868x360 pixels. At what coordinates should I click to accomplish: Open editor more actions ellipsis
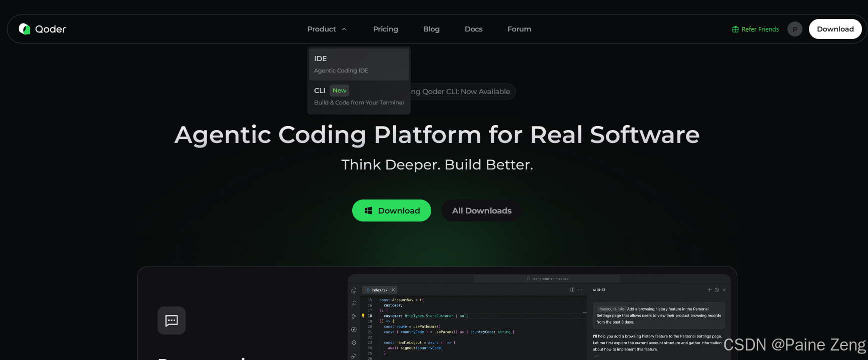[580, 290]
